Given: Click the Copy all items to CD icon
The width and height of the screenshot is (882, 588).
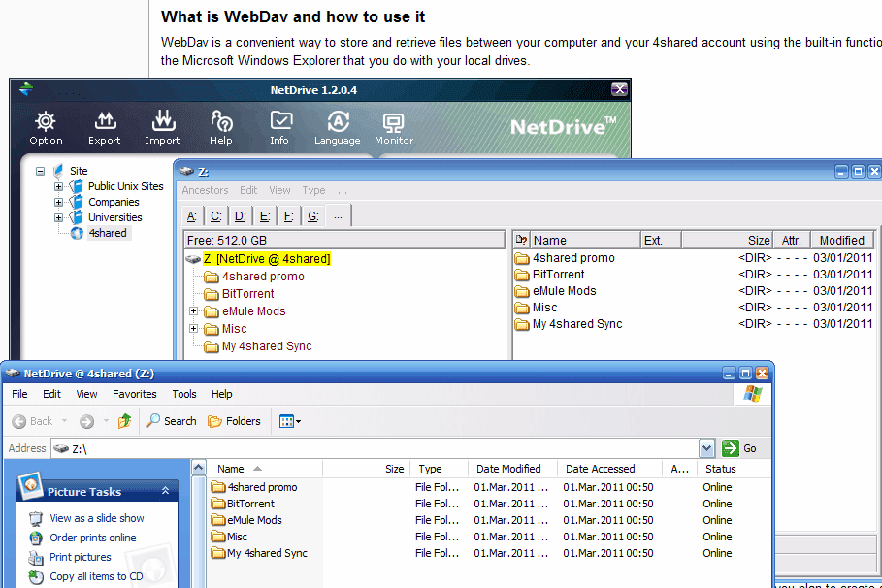Looking at the screenshot, I should coord(36,576).
